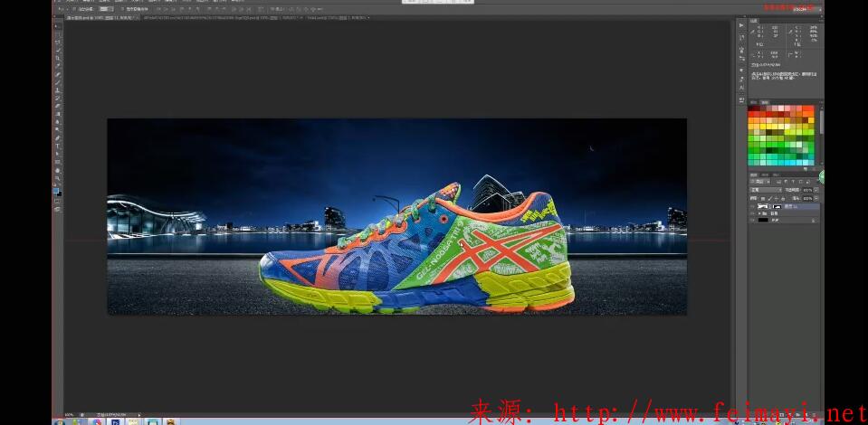Select the Hand tool

(58, 170)
